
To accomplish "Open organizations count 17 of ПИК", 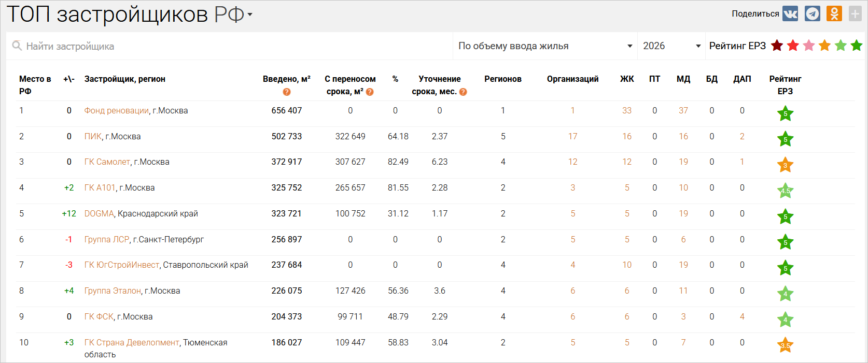I will (572, 136).
